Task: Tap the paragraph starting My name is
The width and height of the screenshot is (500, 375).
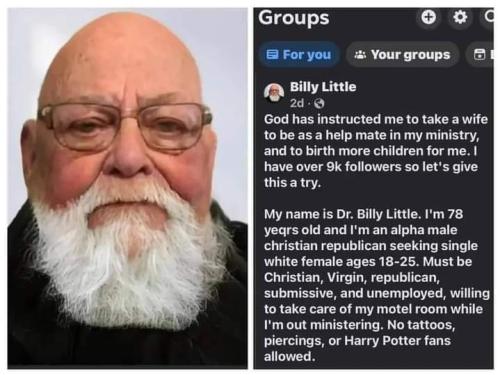Action: tap(377, 285)
